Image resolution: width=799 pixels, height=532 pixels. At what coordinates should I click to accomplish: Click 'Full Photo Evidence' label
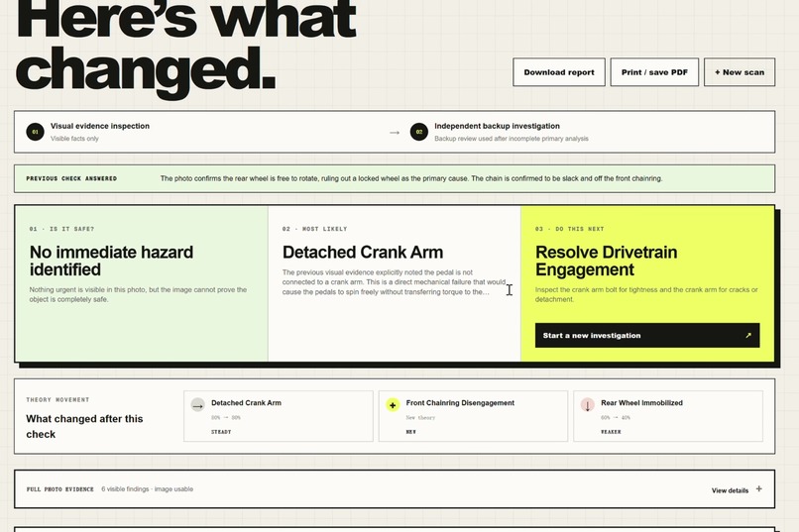click(x=60, y=489)
